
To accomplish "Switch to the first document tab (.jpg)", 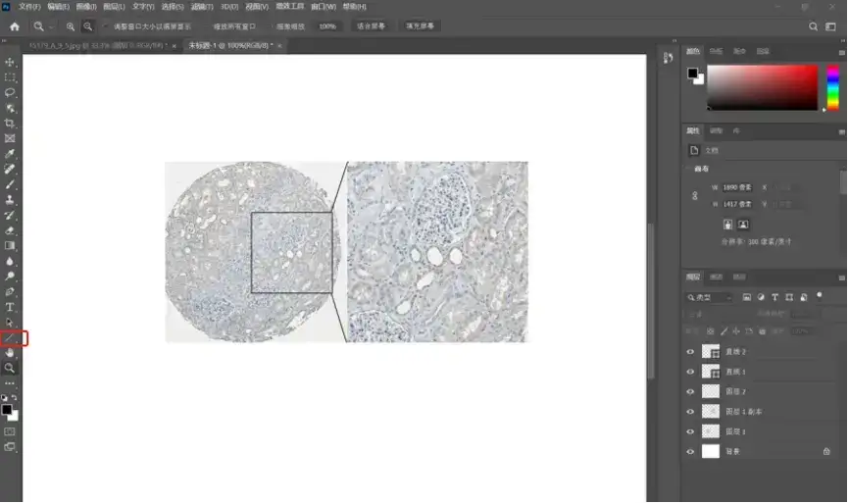I will (95, 46).
